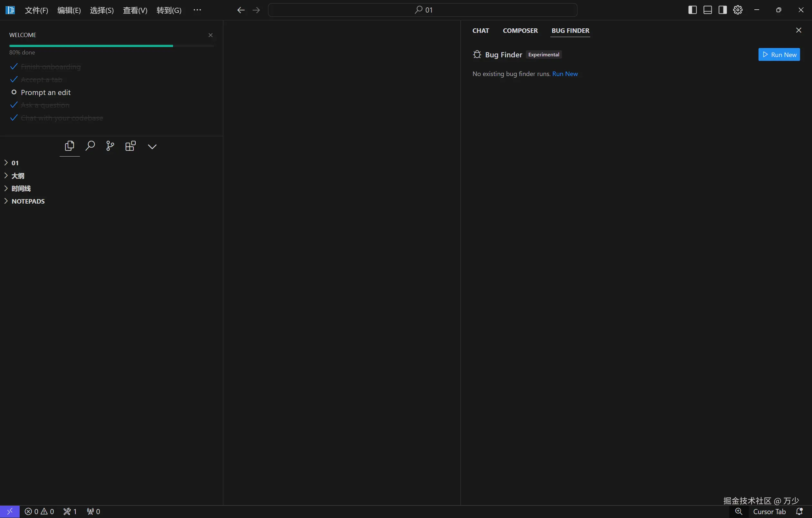The image size is (812, 518).
Task: Open the settings gear icon
Action: [738, 10]
